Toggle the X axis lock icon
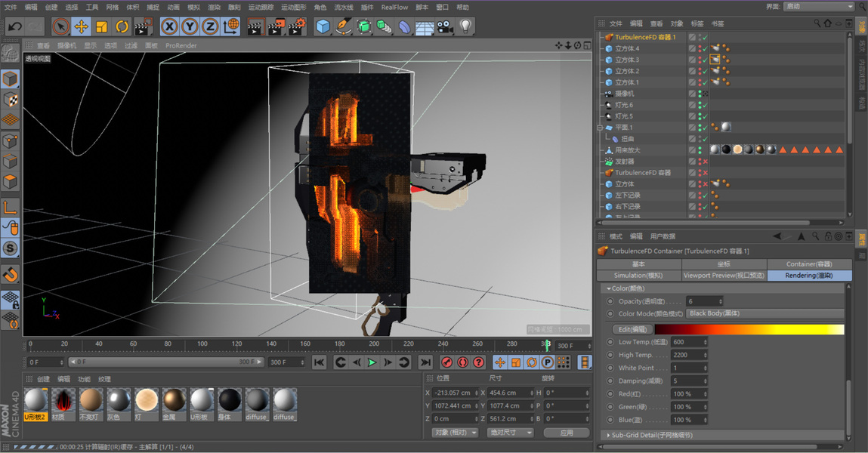Viewport: 868px width, 453px height. pyautogui.click(x=169, y=27)
